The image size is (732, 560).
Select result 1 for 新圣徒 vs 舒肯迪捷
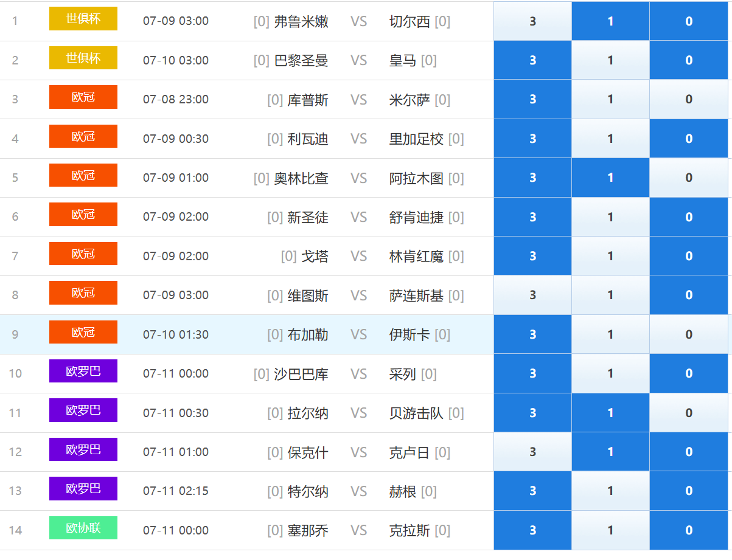pos(610,217)
